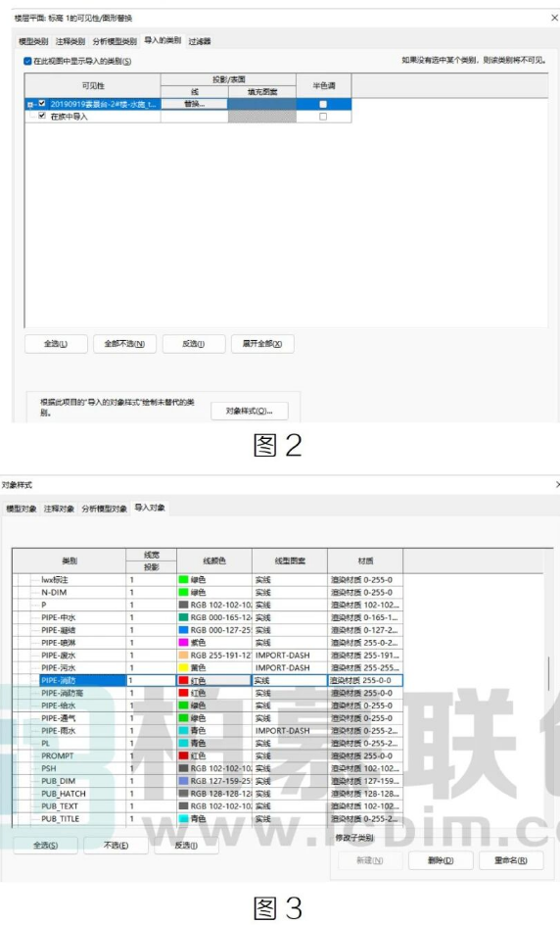Click the 不选(E) button
The height and width of the screenshot is (925, 560).
(x=116, y=846)
